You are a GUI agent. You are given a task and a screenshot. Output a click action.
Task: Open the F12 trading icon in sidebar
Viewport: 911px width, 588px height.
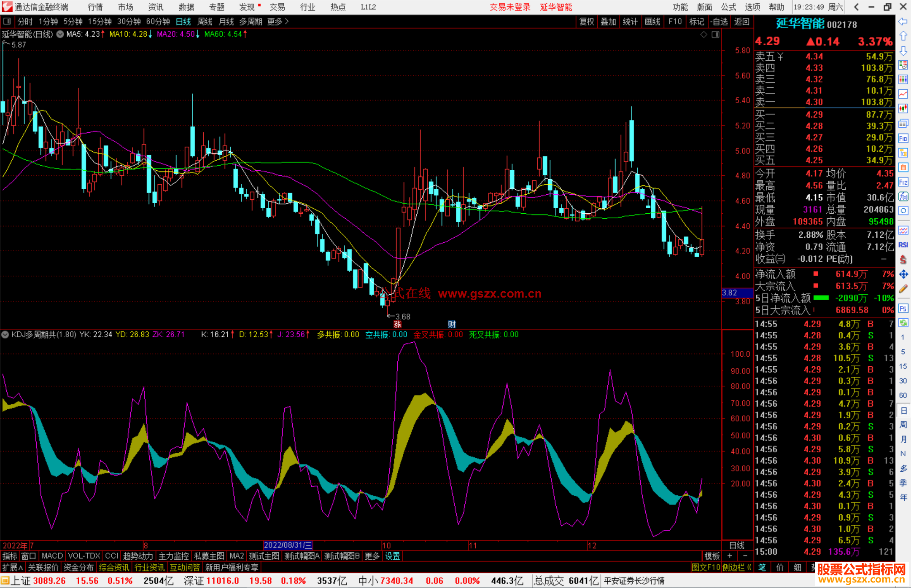[903, 182]
